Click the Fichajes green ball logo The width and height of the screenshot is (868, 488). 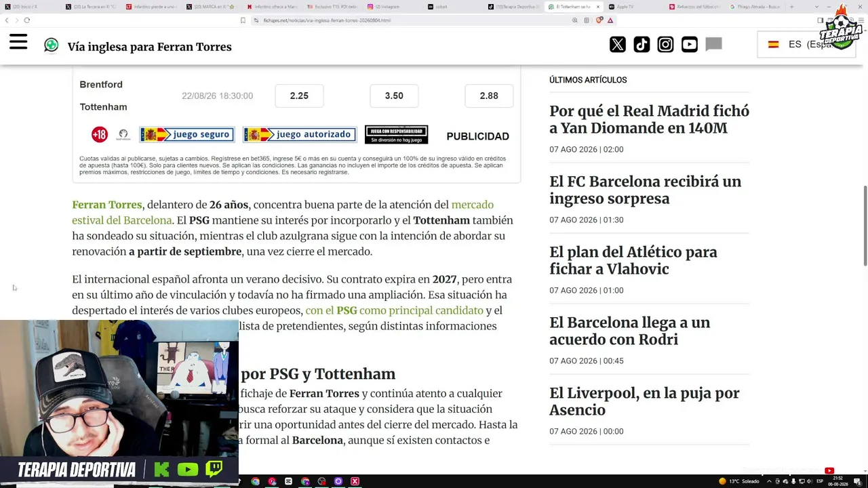tap(51, 45)
